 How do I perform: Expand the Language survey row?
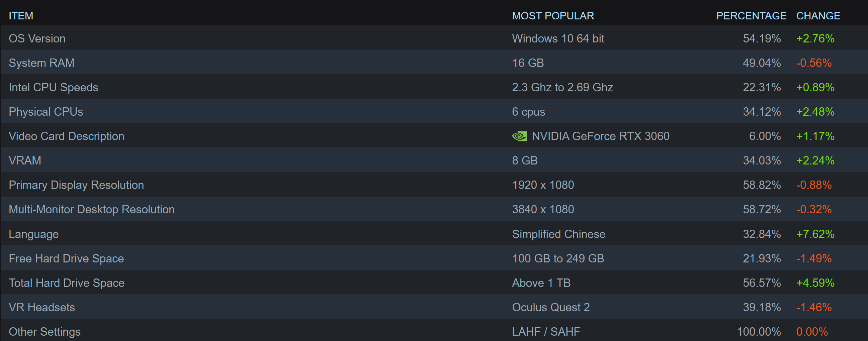coord(34,234)
